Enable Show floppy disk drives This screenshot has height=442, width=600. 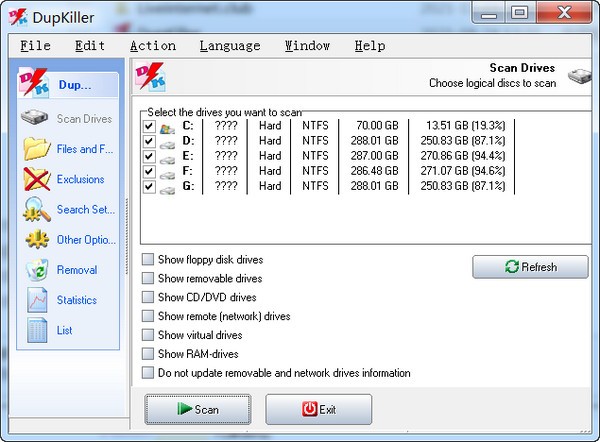click(x=149, y=260)
